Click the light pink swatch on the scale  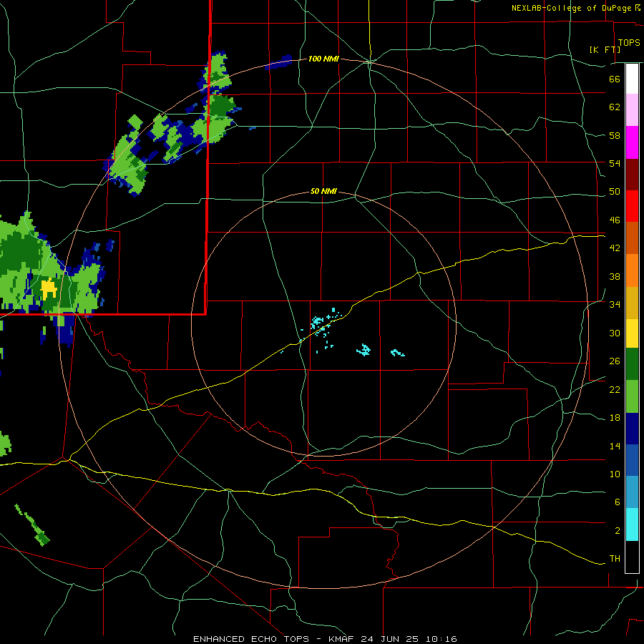(x=632, y=109)
